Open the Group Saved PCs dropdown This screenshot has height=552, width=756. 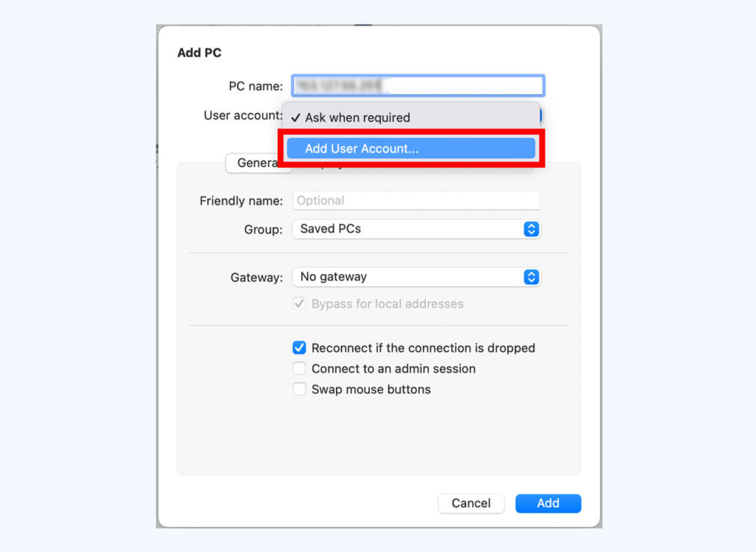coord(416,229)
